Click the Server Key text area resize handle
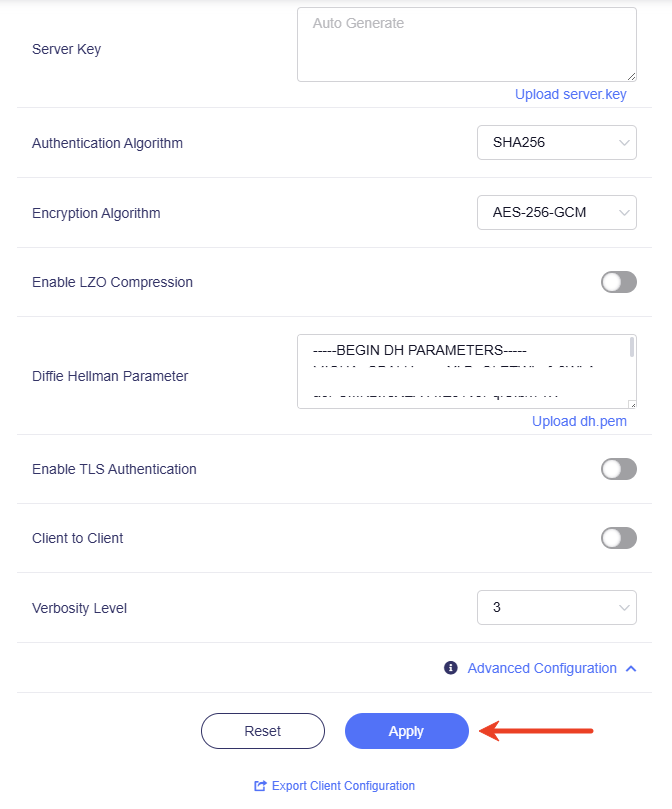Viewport: 672px width, 809px height. [x=631, y=76]
